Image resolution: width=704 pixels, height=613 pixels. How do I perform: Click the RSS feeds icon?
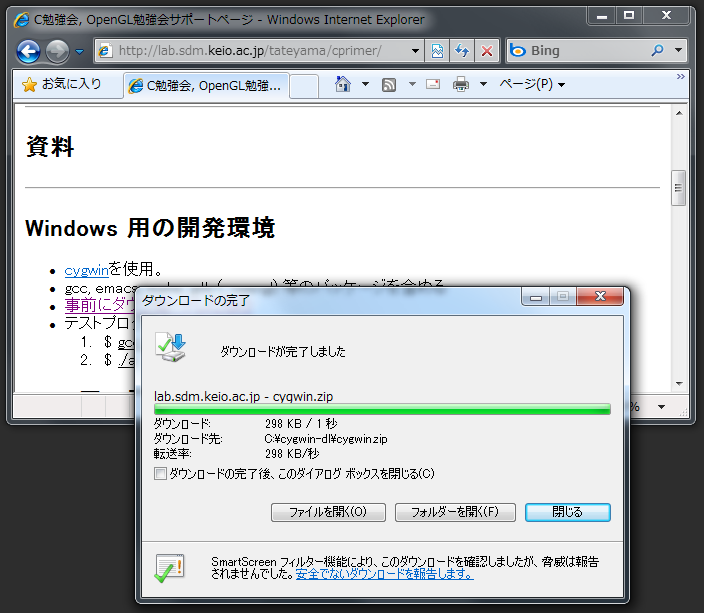[389, 85]
